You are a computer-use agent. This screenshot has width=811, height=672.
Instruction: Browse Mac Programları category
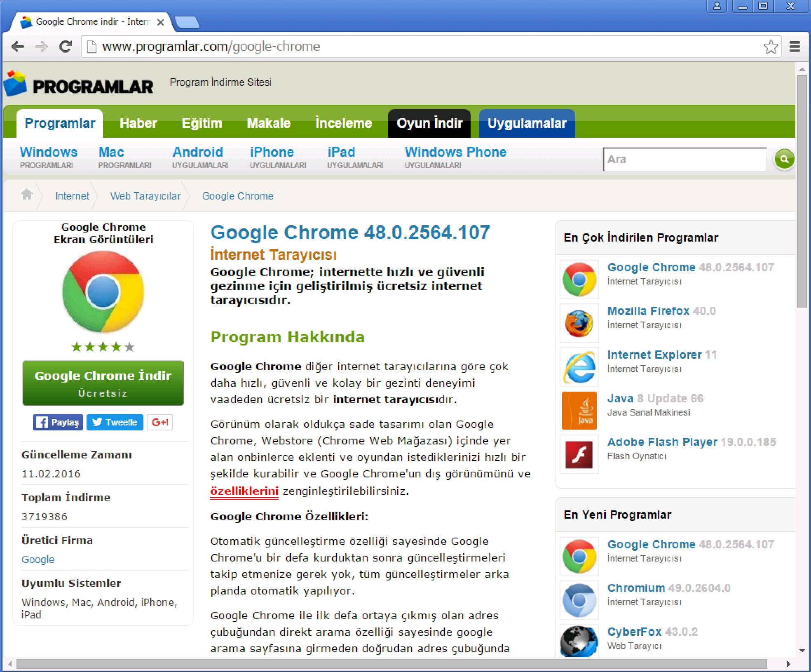click(x=124, y=157)
